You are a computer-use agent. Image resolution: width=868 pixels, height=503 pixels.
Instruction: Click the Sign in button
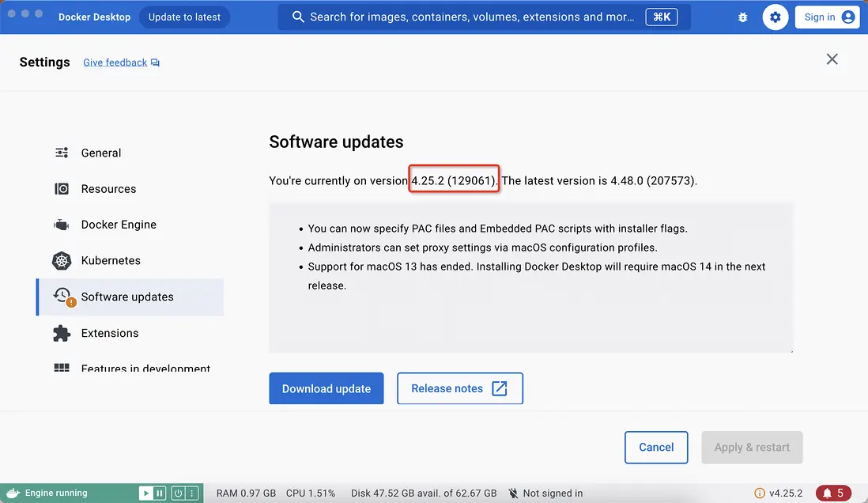[x=829, y=17]
